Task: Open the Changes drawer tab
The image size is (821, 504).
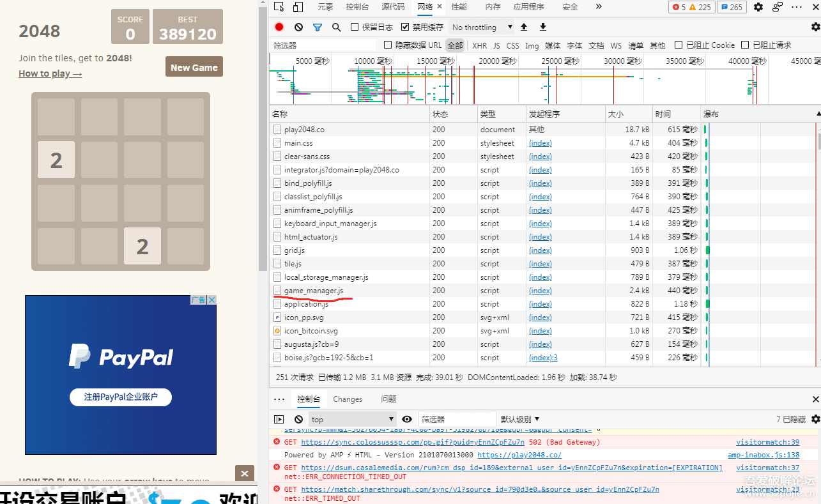Action: (348, 399)
